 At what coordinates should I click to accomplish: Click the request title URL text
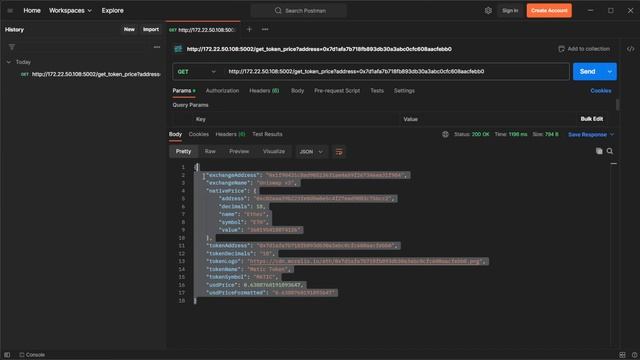[x=319, y=49]
